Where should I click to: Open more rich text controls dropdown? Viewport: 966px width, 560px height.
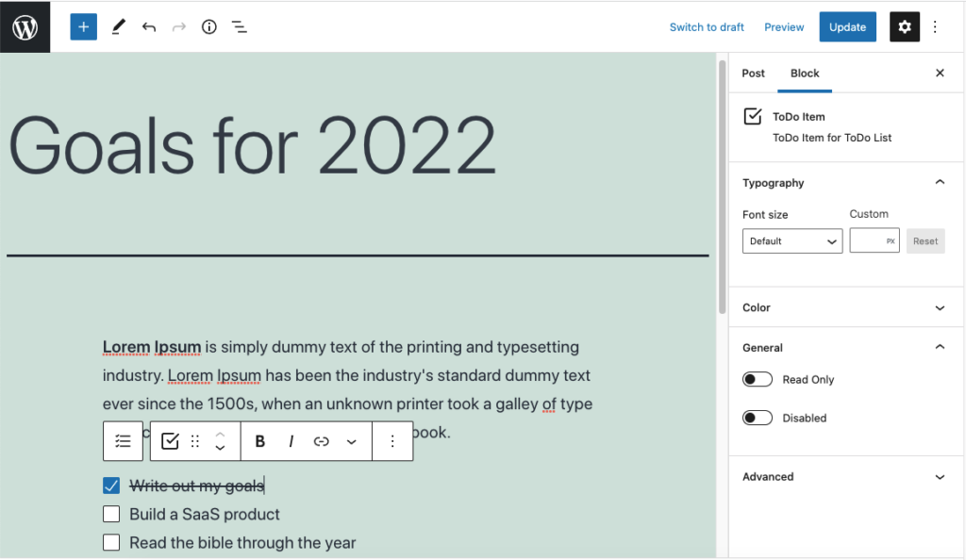point(351,441)
